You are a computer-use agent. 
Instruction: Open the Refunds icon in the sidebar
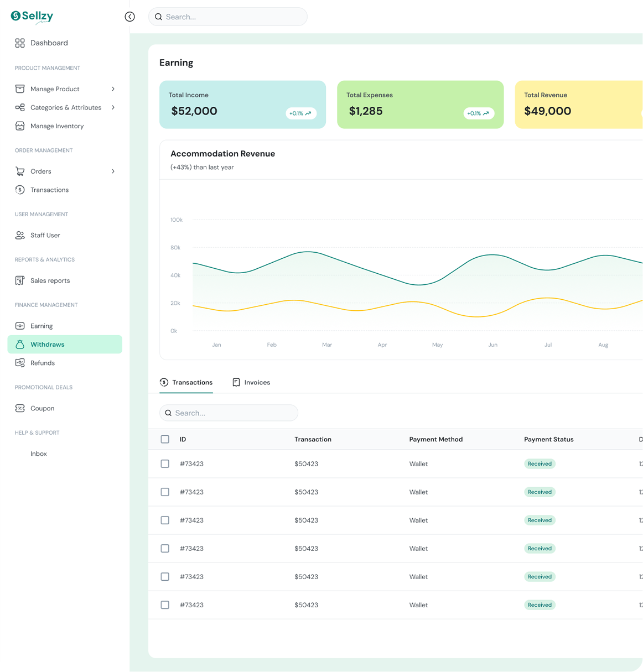click(x=20, y=363)
